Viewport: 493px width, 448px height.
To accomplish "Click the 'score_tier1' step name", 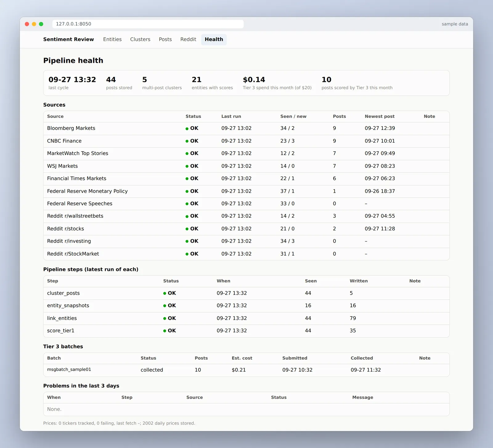I will coord(61,331).
